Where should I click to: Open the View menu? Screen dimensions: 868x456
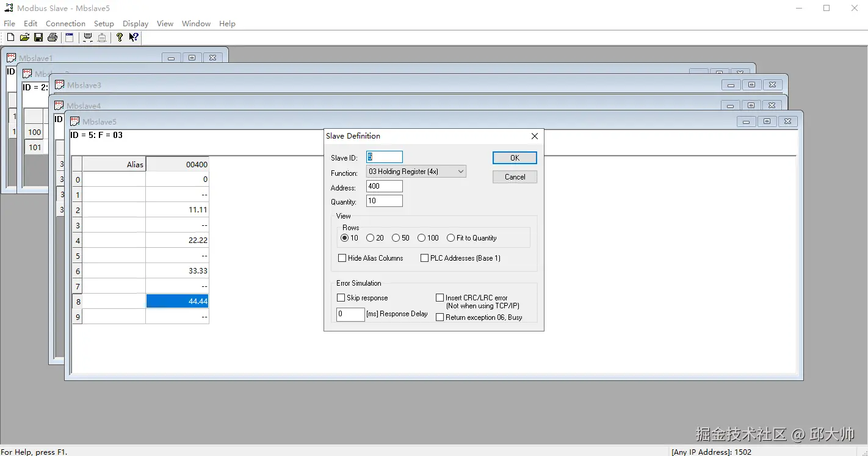pyautogui.click(x=165, y=24)
